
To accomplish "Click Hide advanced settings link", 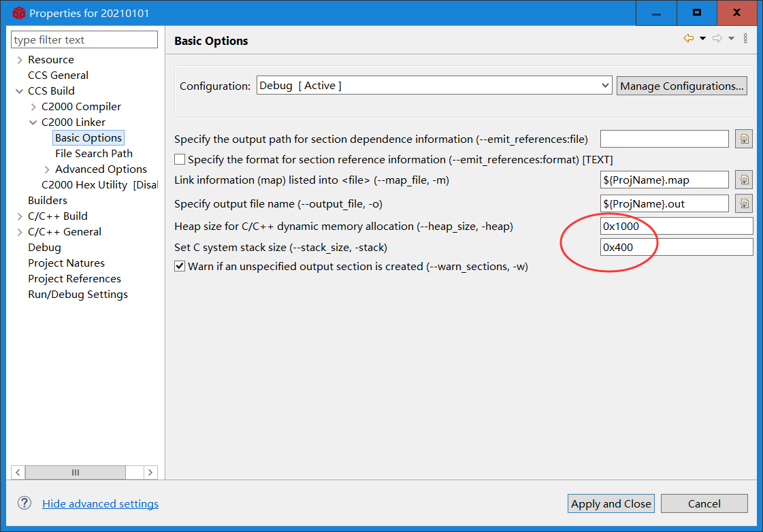I will point(100,504).
